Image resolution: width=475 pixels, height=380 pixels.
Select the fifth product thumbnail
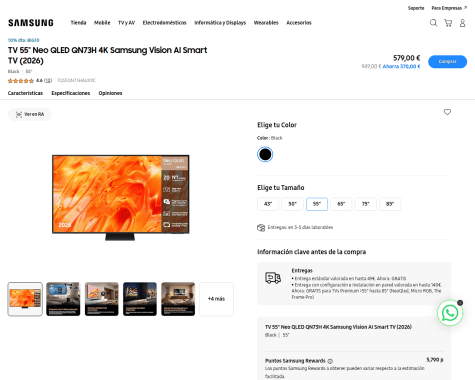pyautogui.click(x=178, y=299)
